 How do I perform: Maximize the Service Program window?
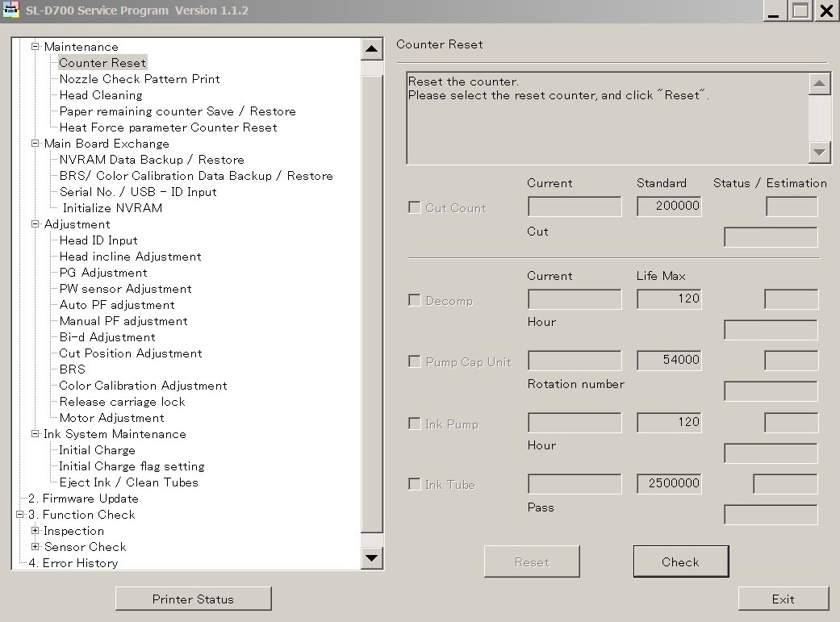[800, 10]
